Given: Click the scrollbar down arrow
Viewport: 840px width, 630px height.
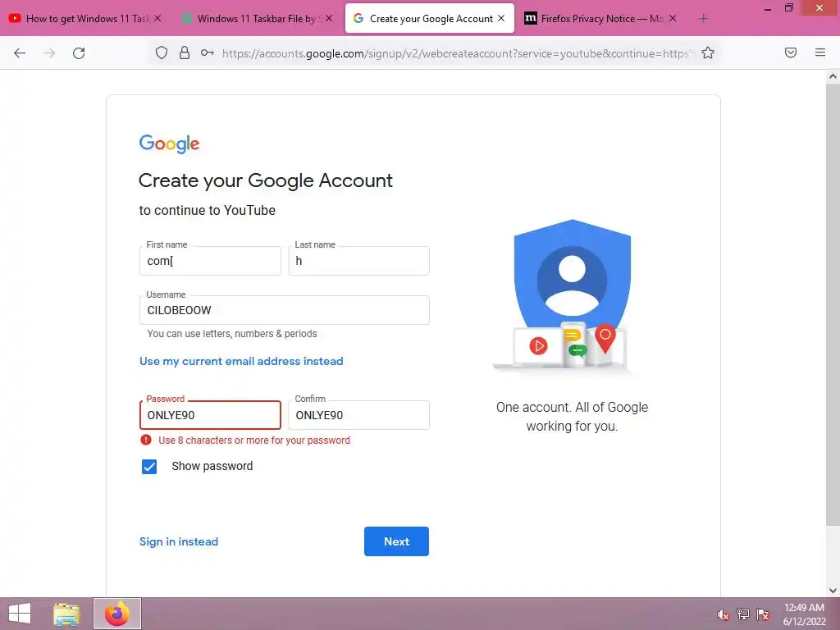Looking at the screenshot, I should [833, 591].
